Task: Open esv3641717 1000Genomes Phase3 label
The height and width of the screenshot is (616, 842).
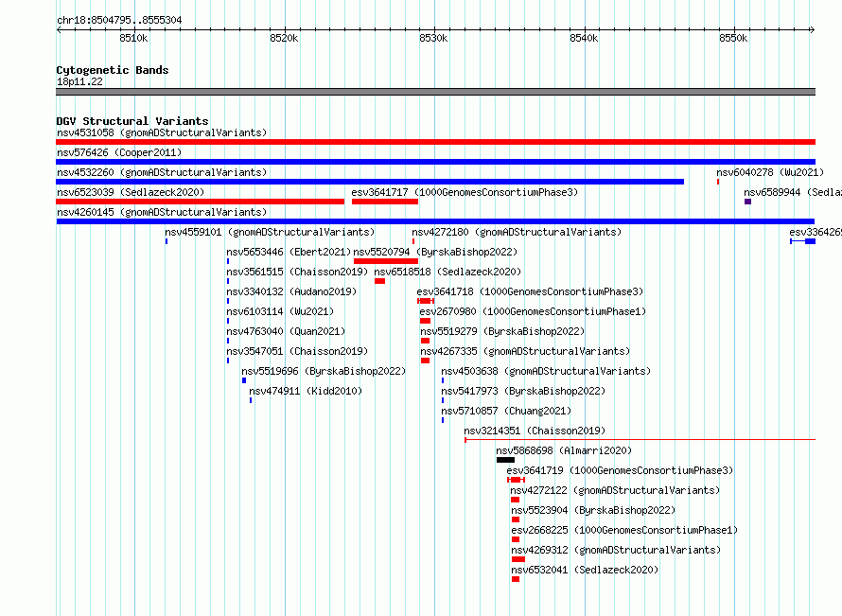Action: point(465,192)
